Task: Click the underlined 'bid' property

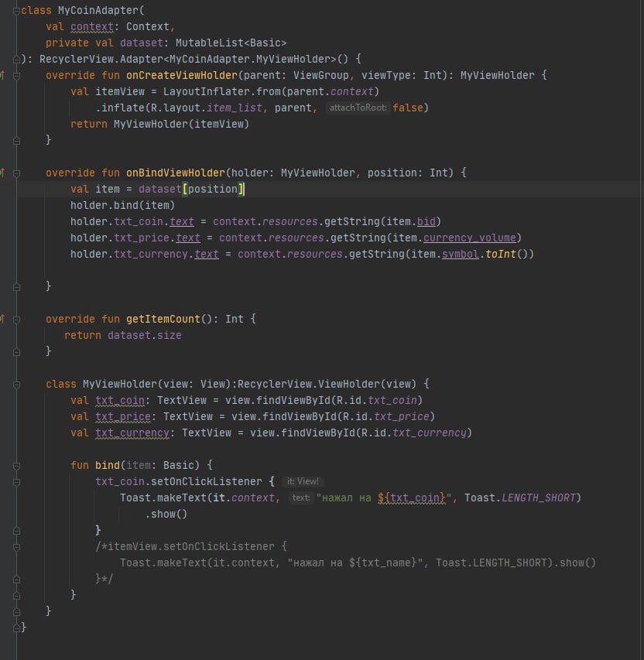Action: click(426, 222)
